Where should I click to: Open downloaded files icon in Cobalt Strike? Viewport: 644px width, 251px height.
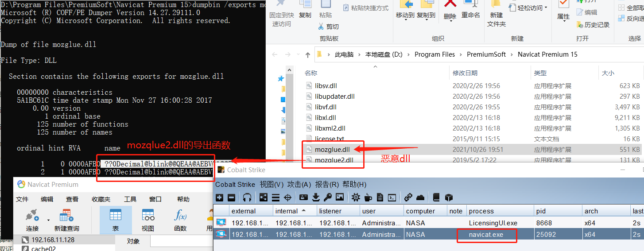(316, 197)
